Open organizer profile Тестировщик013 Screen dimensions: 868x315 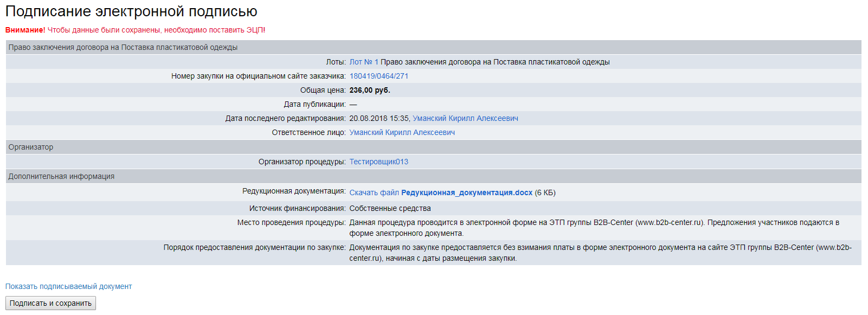379,162
